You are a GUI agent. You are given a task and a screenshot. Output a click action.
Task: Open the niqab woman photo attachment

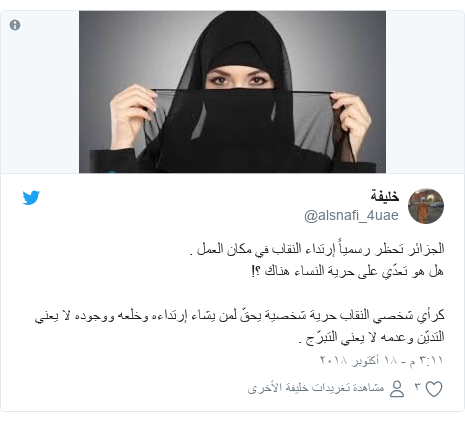[x=232, y=92]
